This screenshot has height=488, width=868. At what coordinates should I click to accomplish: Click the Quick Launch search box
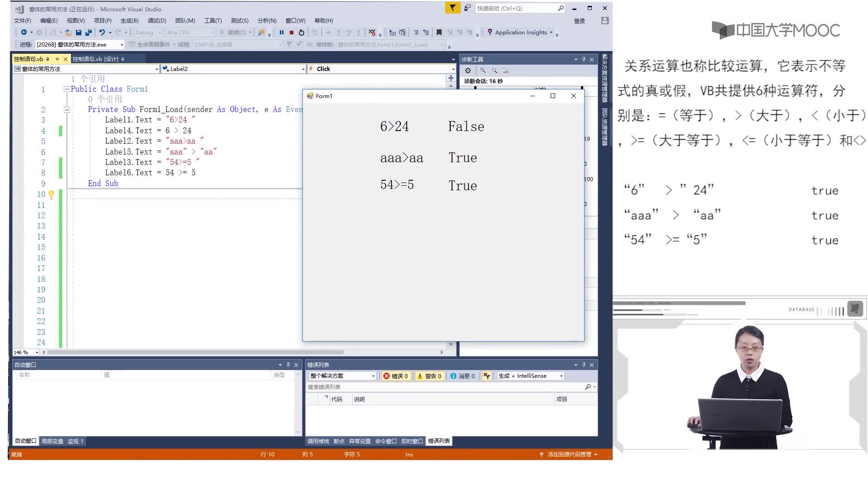point(520,8)
